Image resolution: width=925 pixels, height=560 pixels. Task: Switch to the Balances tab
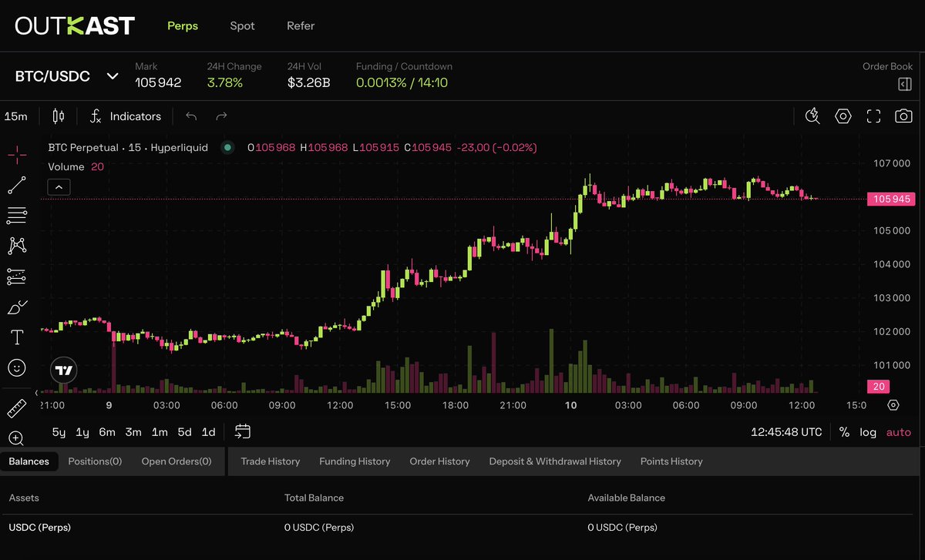pyautogui.click(x=29, y=461)
